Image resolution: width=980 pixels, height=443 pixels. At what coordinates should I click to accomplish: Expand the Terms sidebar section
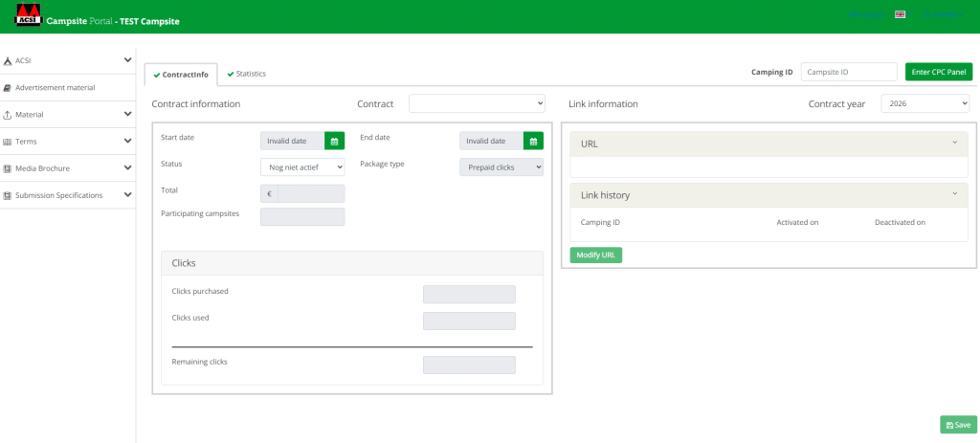point(127,141)
